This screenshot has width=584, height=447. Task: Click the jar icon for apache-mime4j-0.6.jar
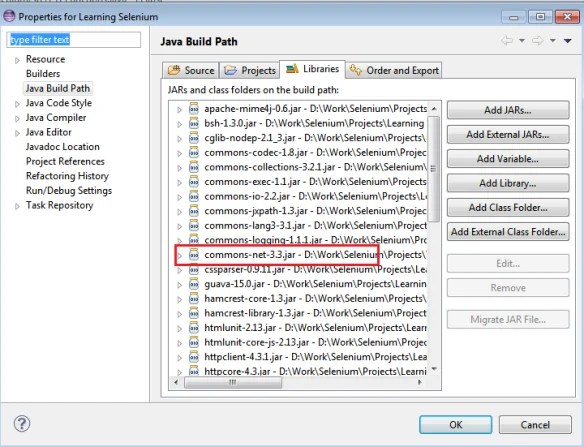pos(194,109)
